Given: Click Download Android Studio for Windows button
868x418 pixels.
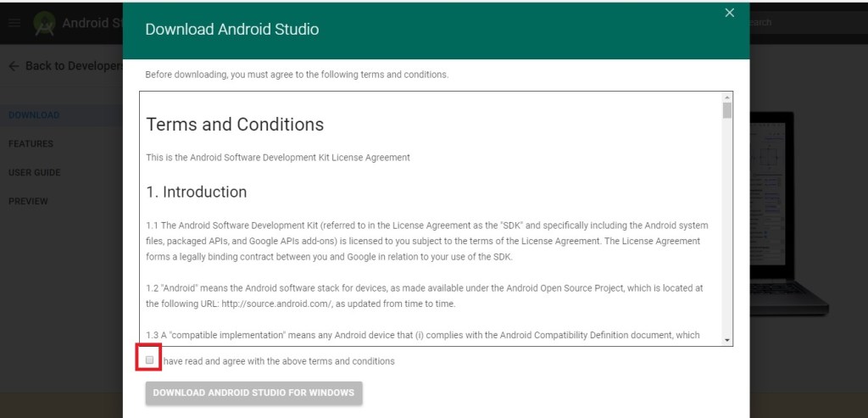Looking at the screenshot, I should coord(253,393).
